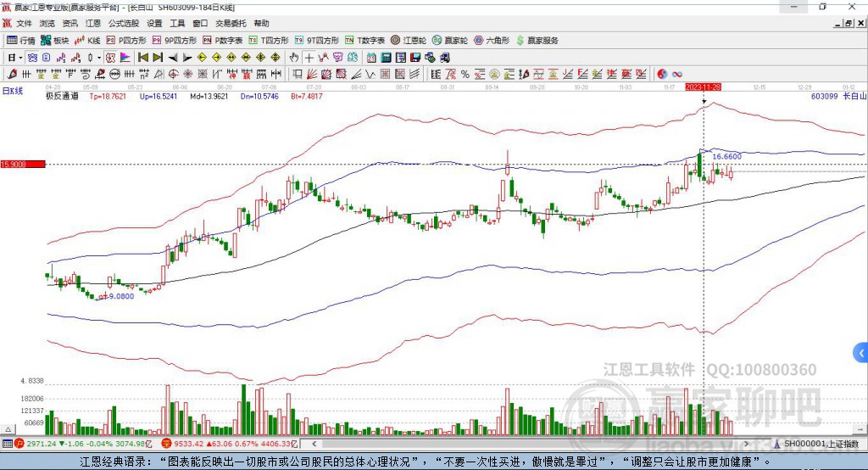Click the yin-yang icon
This screenshot has width=868, height=470.
click(x=662, y=74)
